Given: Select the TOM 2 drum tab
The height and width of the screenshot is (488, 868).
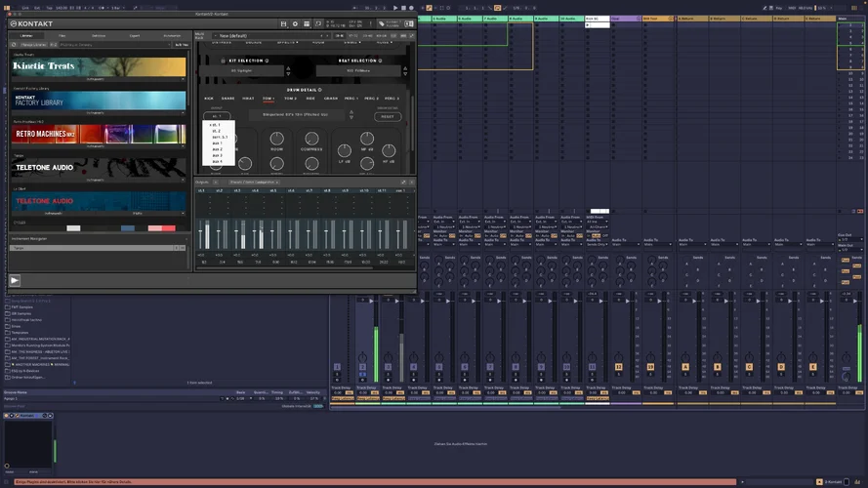Looking at the screenshot, I should tap(290, 99).
